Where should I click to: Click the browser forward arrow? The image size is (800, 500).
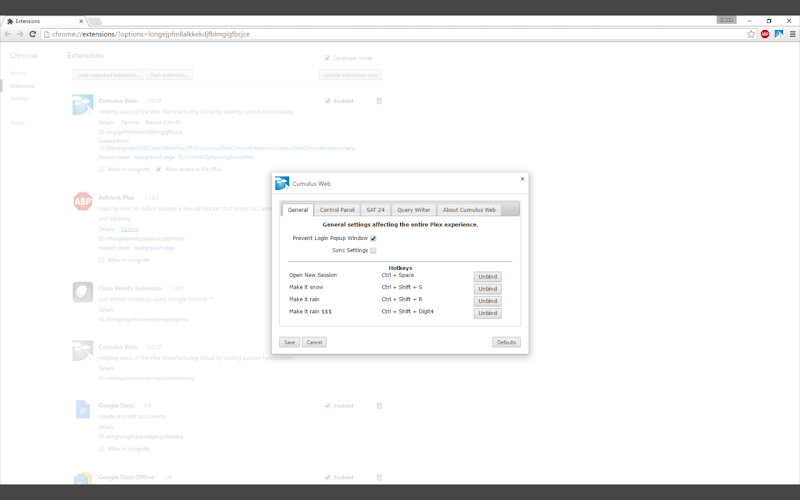click(20, 34)
